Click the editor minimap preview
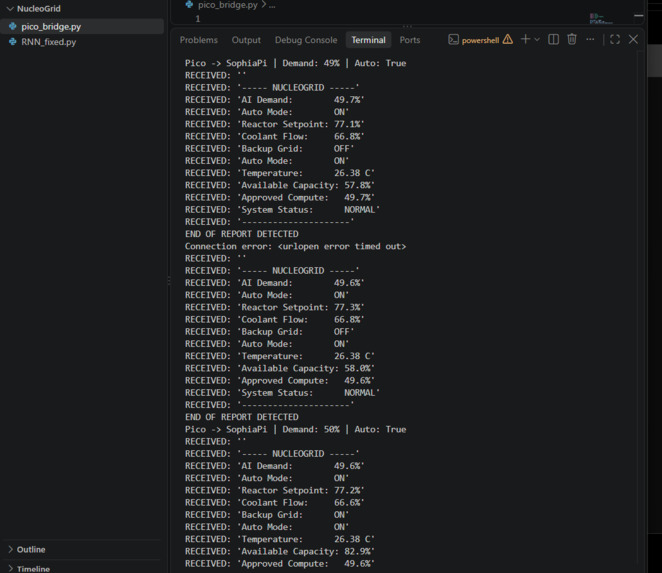 tap(601, 19)
